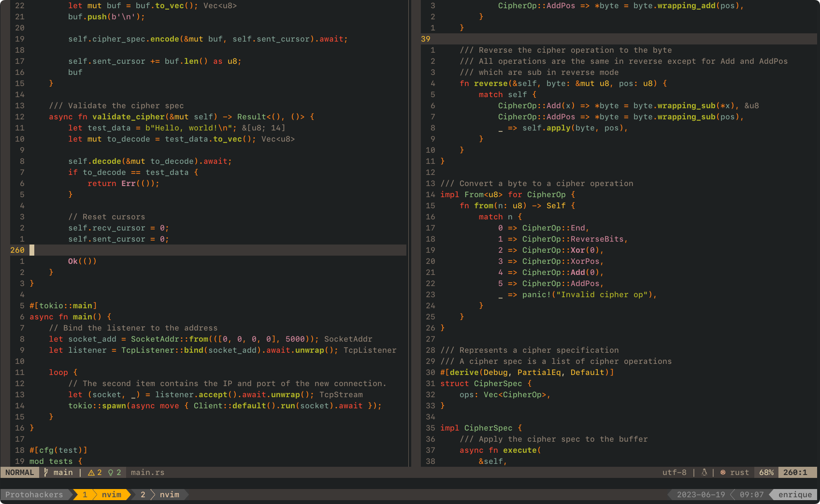
Task: Click the warning triangle diagnostics icon
Action: tap(91, 473)
